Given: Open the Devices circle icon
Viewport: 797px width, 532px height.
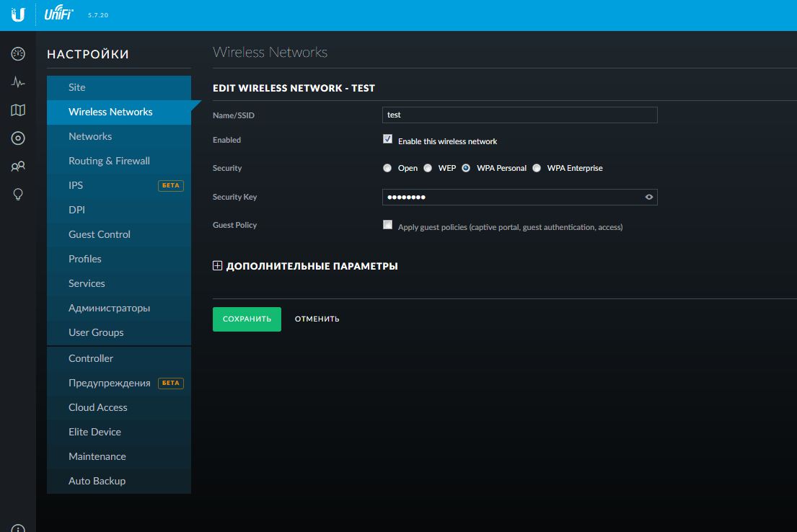Looking at the screenshot, I should (x=18, y=138).
